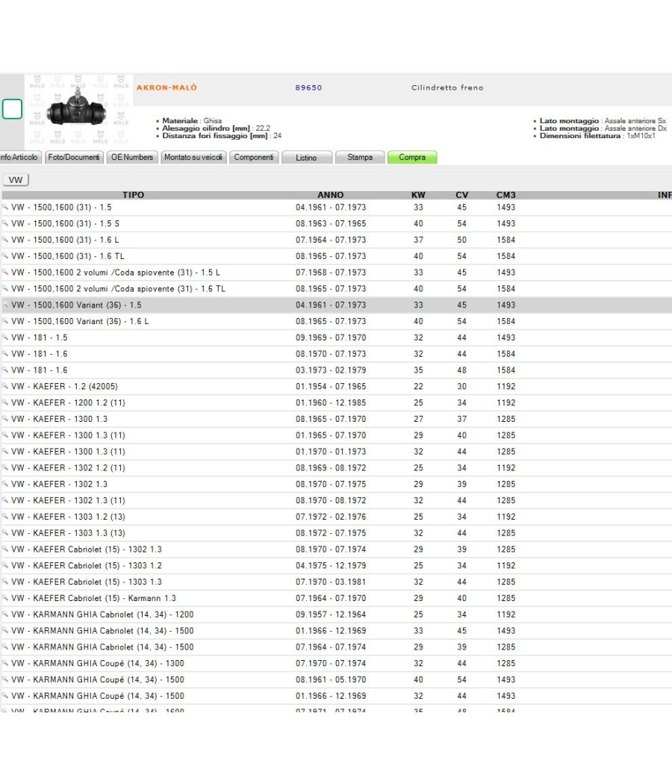The width and height of the screenshot is (672, 784).
Task: Click magnifier for 2 volumi Coda spiovente 1.5 L
Action: click(x=5, y=273)
